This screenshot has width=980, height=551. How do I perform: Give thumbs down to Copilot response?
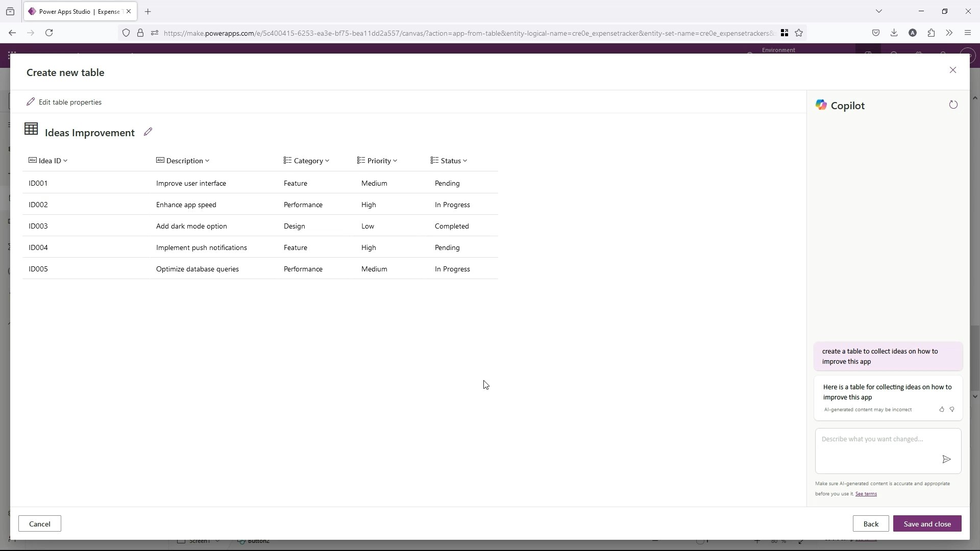[952, 410]
